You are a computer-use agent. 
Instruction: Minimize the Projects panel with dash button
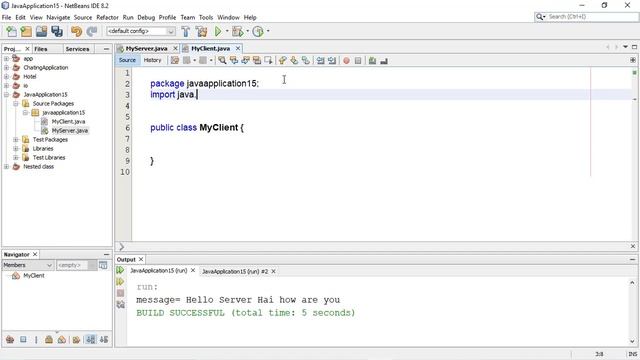click(107, 49)
